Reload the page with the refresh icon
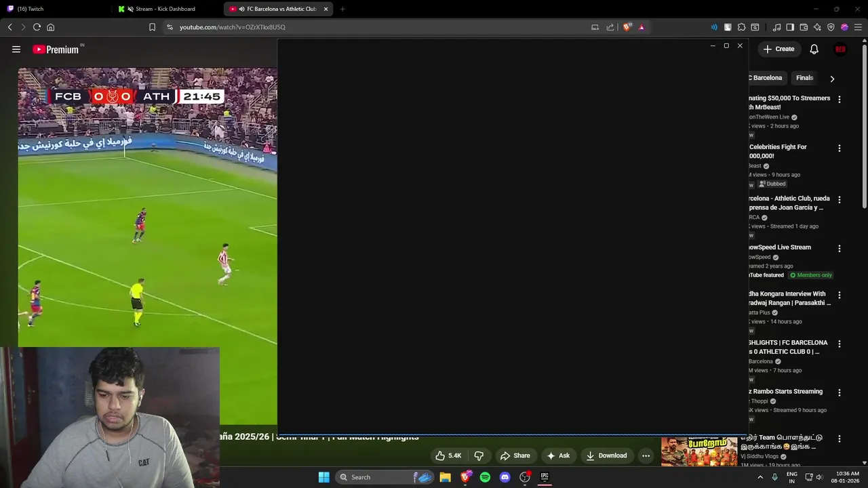 point(37,27)
